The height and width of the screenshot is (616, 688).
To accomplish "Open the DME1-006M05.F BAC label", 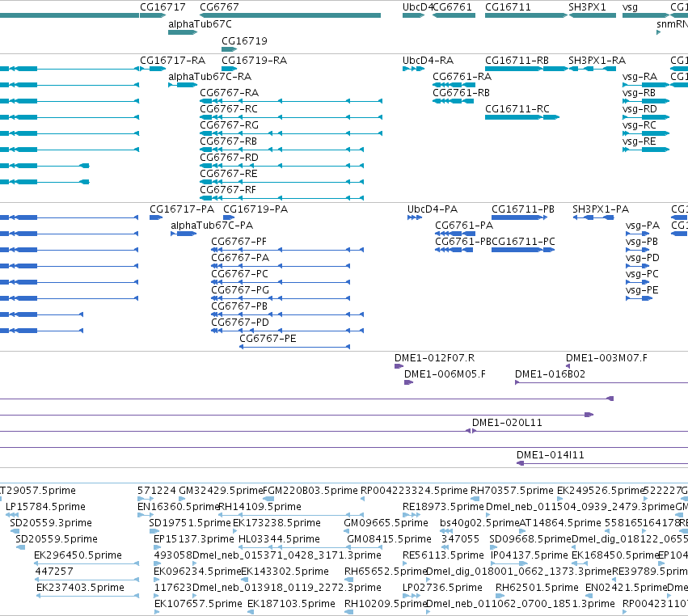I will tap(445, 374).
